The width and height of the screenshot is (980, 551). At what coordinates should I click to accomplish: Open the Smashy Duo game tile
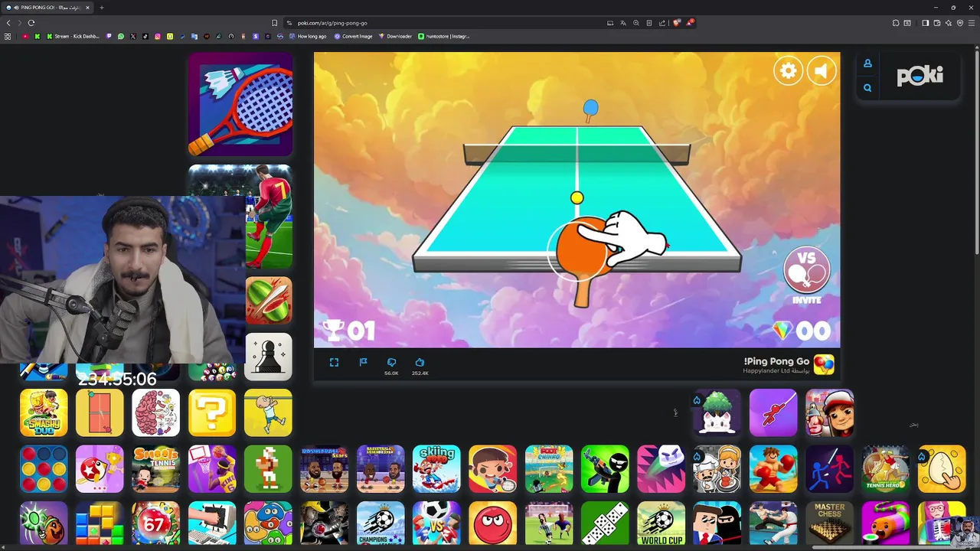(44, 412)
